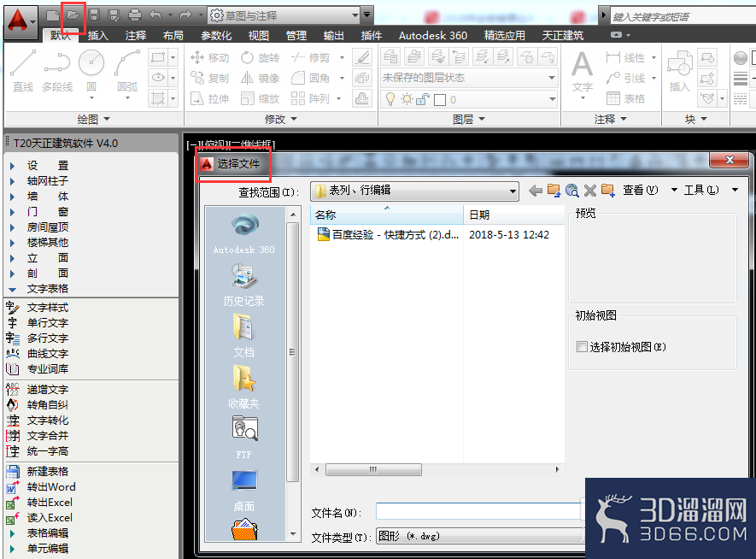Click the Save As icon

pos(114,15)
